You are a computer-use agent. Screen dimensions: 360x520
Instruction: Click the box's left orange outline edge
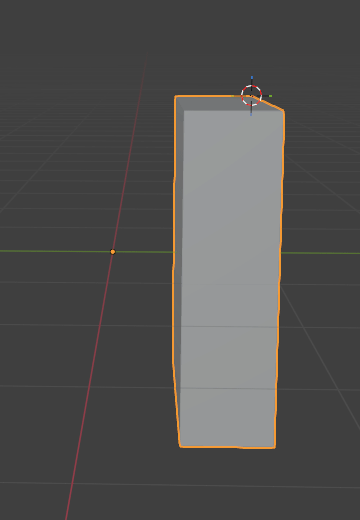(174, 267)
